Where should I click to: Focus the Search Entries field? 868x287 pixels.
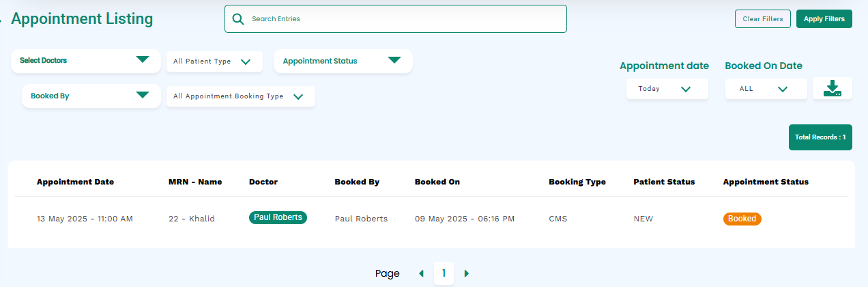point(396,19)
